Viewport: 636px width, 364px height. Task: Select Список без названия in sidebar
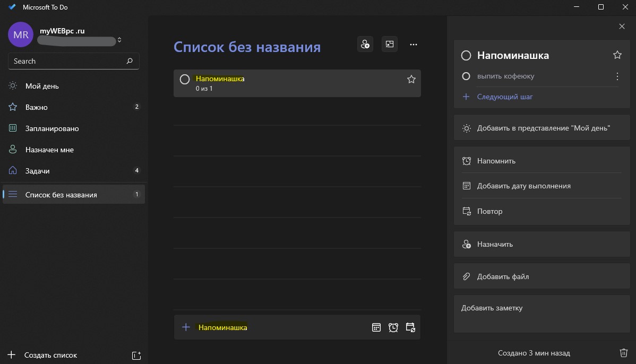pyautogui.click(x=73, y=195)
